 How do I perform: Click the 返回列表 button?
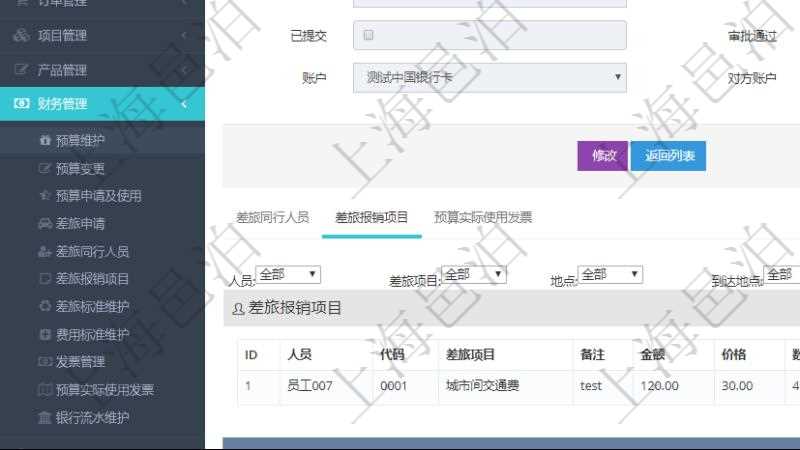click(x=668, y=155)
